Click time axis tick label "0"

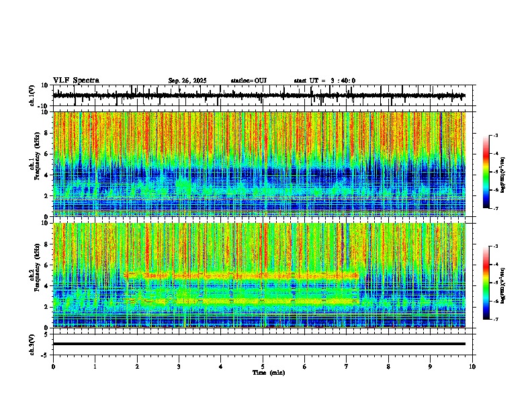coord(53,367)
